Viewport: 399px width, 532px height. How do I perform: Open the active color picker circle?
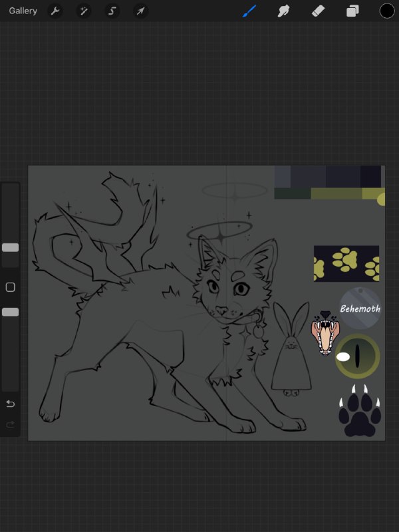(x=387, y=11)
